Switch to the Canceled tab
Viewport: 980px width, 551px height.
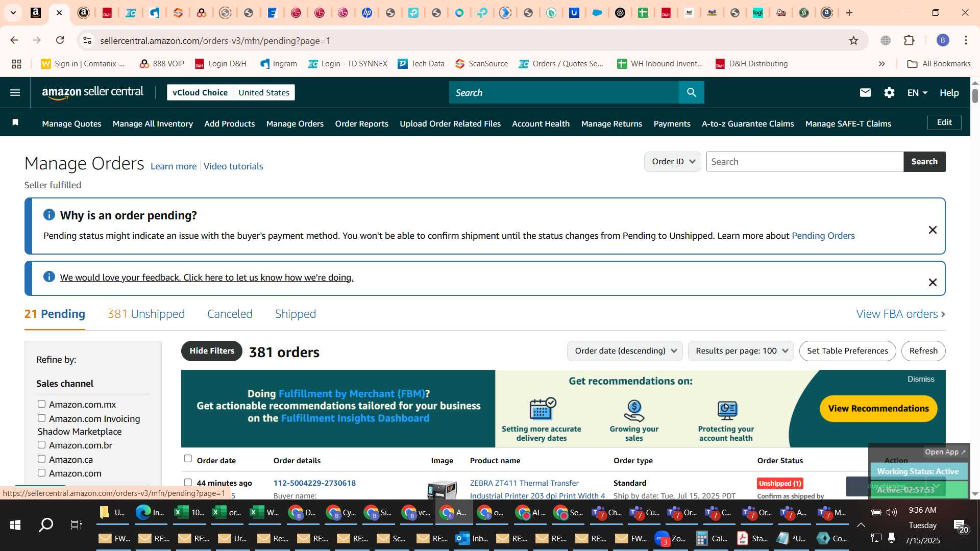pos(230,314)
